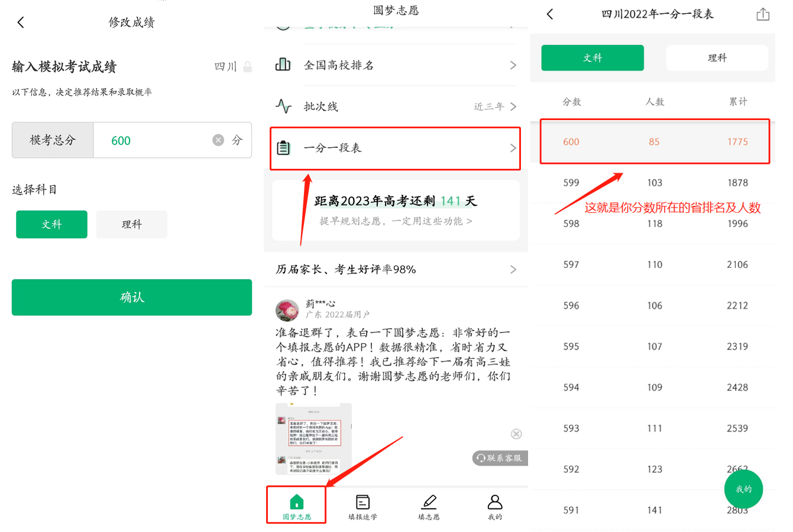Click the 人数 column header

coord(655,102)
